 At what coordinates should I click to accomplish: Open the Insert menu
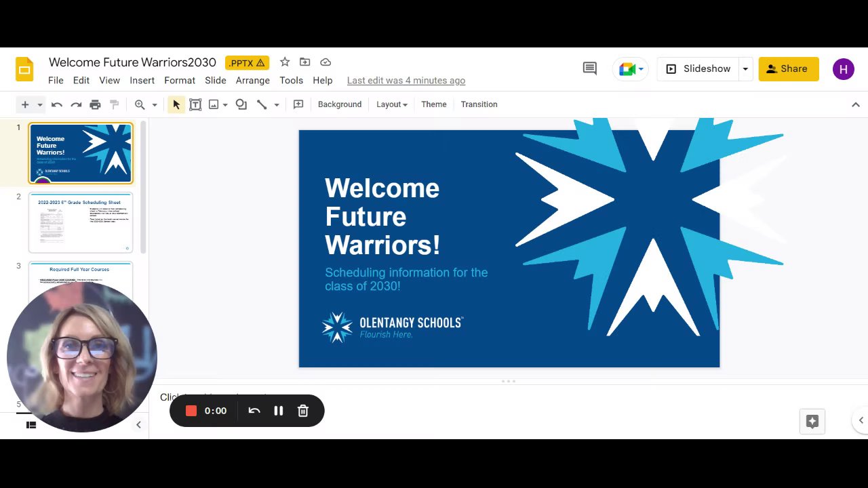[142, 80]
